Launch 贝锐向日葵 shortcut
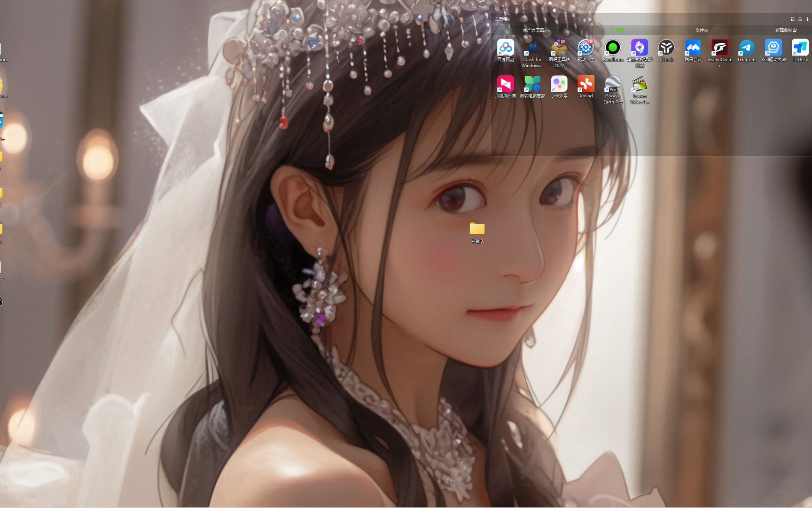 [506, 87]
